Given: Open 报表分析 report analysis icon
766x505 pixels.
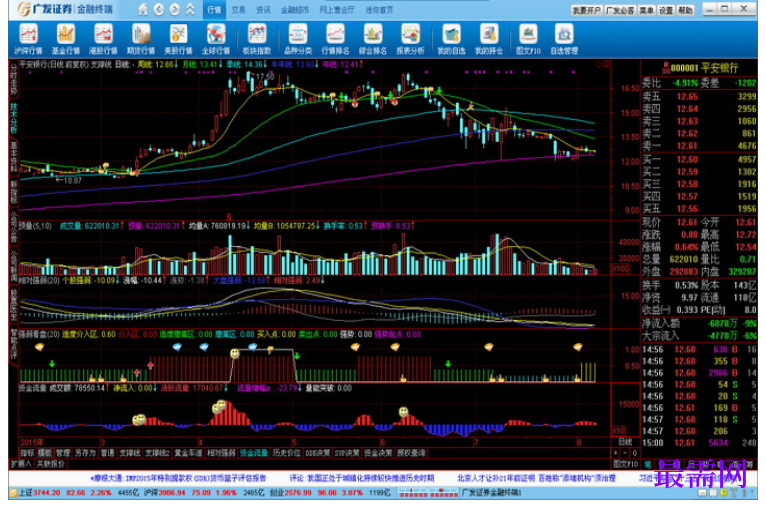Looking at the screenshot, I should click(x=410, y=39).
